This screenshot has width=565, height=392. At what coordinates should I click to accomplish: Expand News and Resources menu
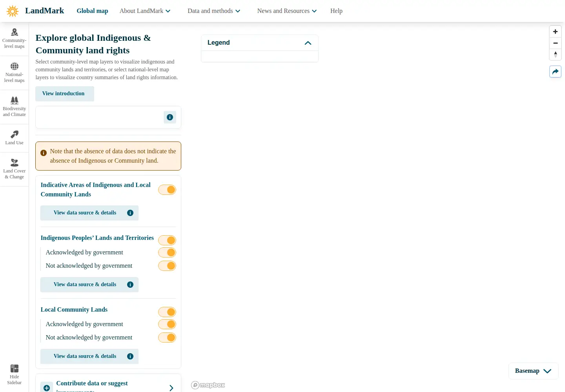point(287,11)
